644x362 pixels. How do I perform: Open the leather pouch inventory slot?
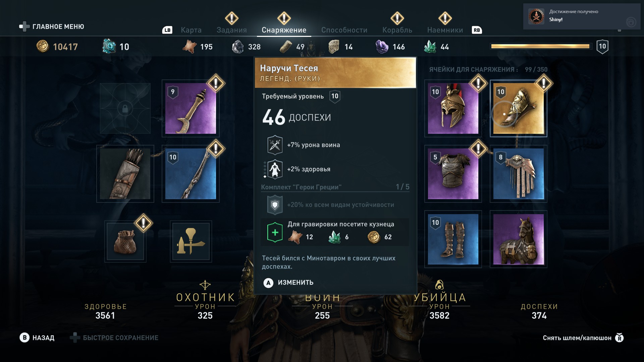point(125,241)
